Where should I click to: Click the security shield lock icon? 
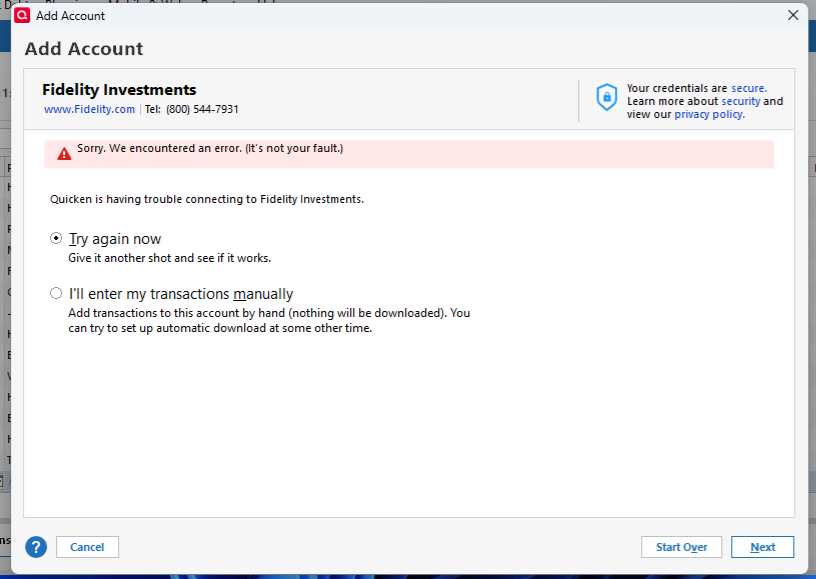pyautogui.click(x=606, y=97)
